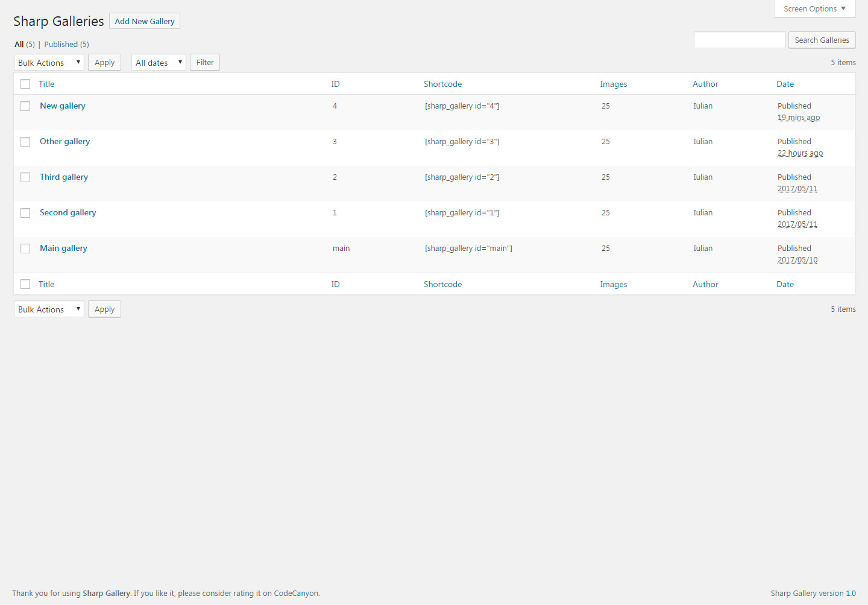
Task: Open bottom Bulk Actions dropdown
Action: [x=49, y=309]
